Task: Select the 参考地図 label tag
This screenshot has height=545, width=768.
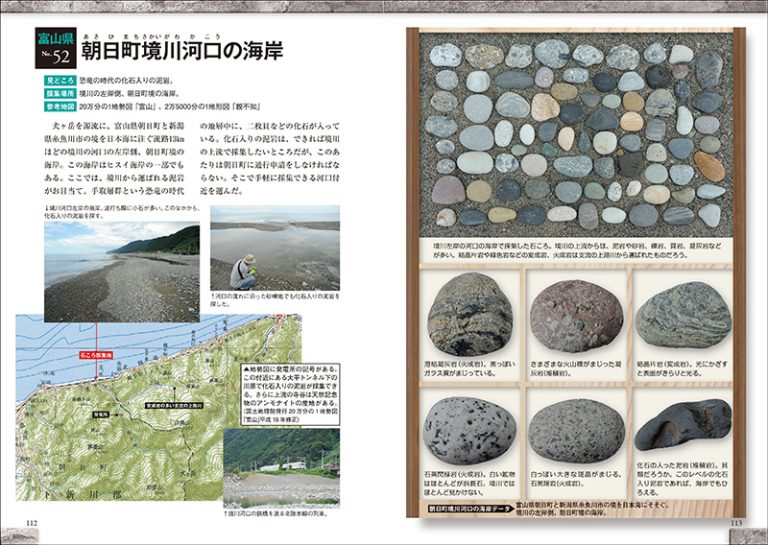Action: [59, 104]
